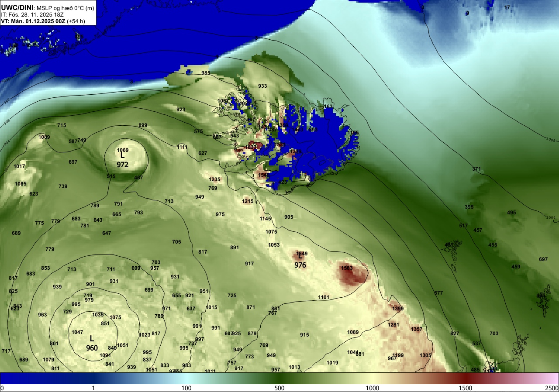Click the height value 495

(511, 213)
